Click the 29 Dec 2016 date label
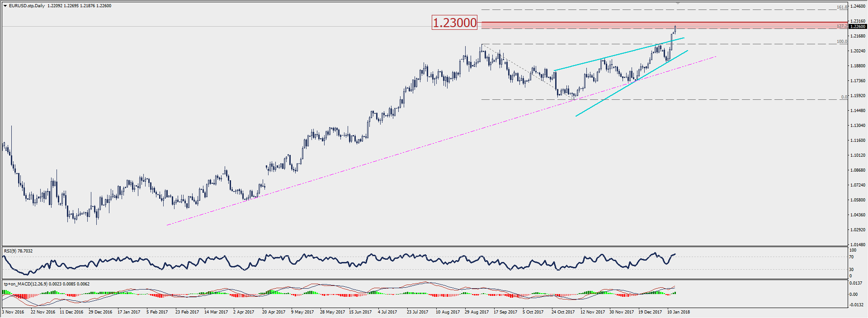 pyautogui.click(x=100, y=312)
